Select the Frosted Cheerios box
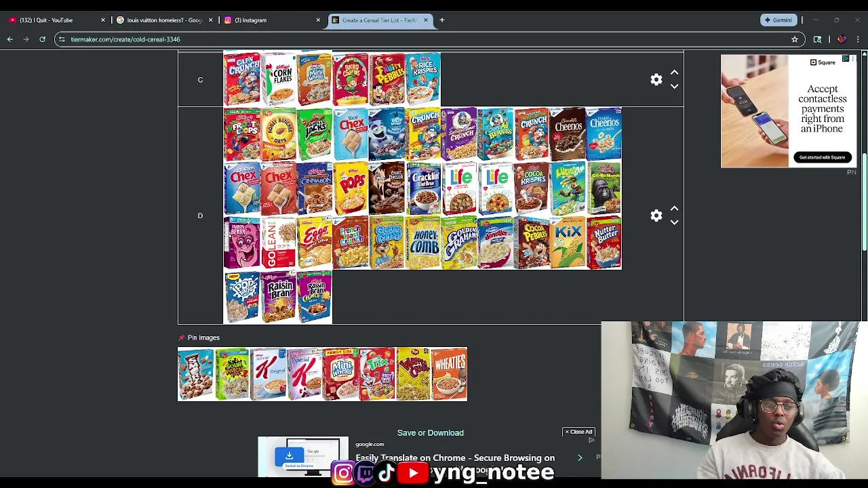The width and height of the screenshot is (868, 488). click(x=604, y=134)
